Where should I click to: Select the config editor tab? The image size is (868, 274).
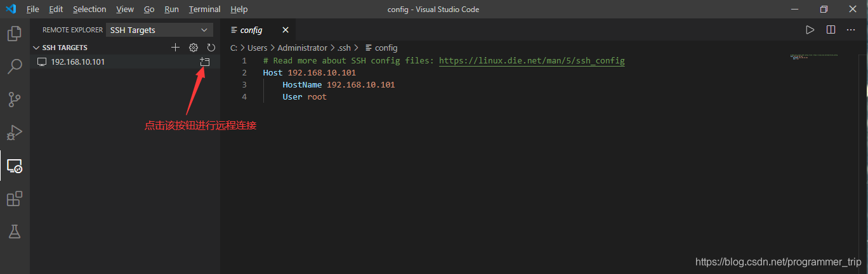pos(258,30)
